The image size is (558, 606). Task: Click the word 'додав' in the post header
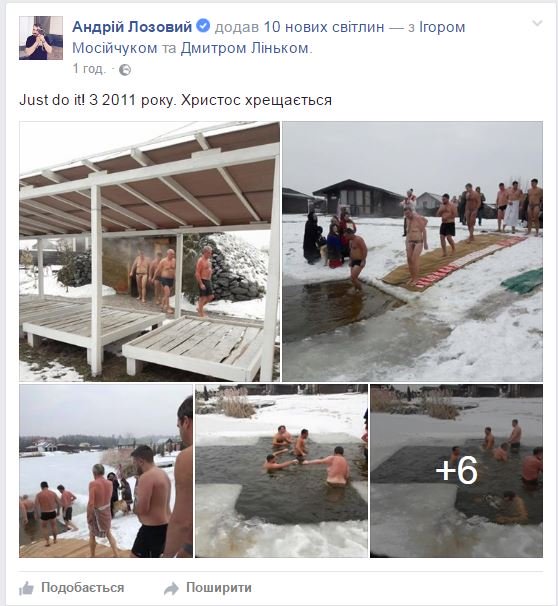(236, 27)
